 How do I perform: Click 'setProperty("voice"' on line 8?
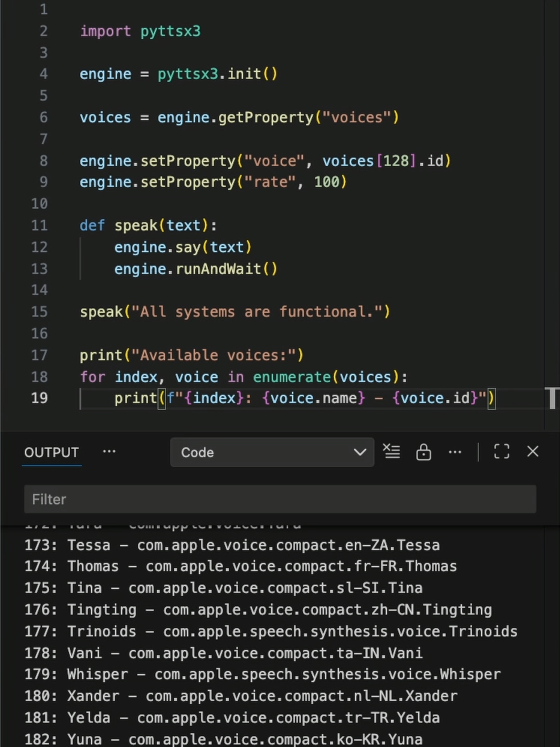click(x=223, y=161)
